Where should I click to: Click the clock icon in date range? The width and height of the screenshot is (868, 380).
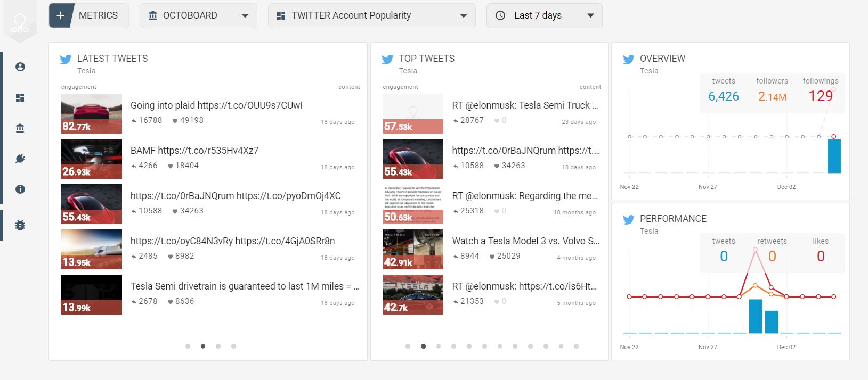coord(500,15)
